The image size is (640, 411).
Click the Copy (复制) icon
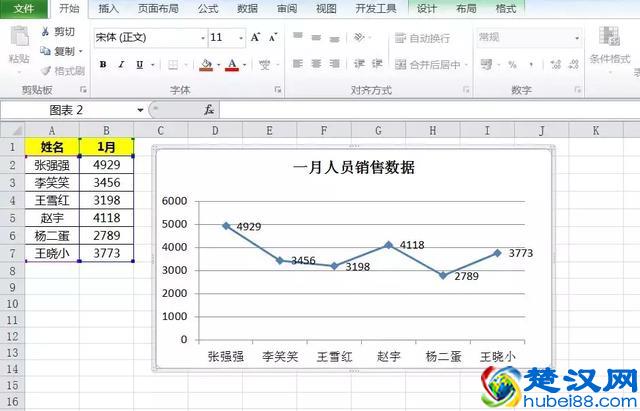[x=45, y=51]
